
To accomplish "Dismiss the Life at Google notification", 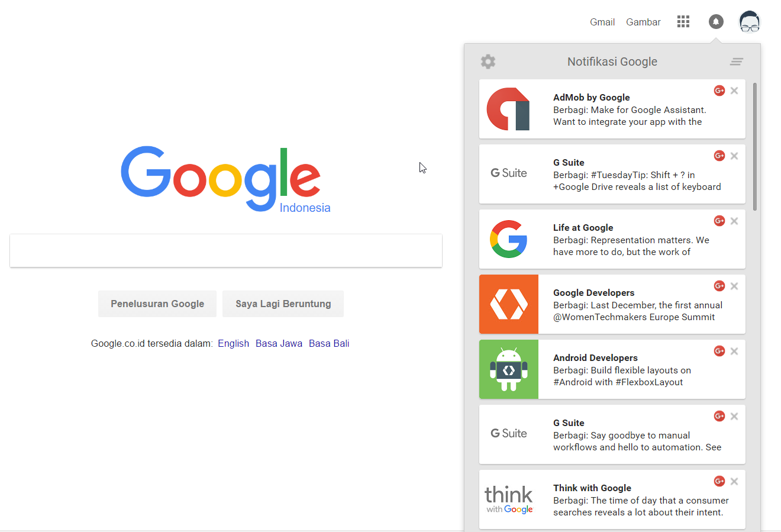I will pyautogui.click(x=734, y=221).
